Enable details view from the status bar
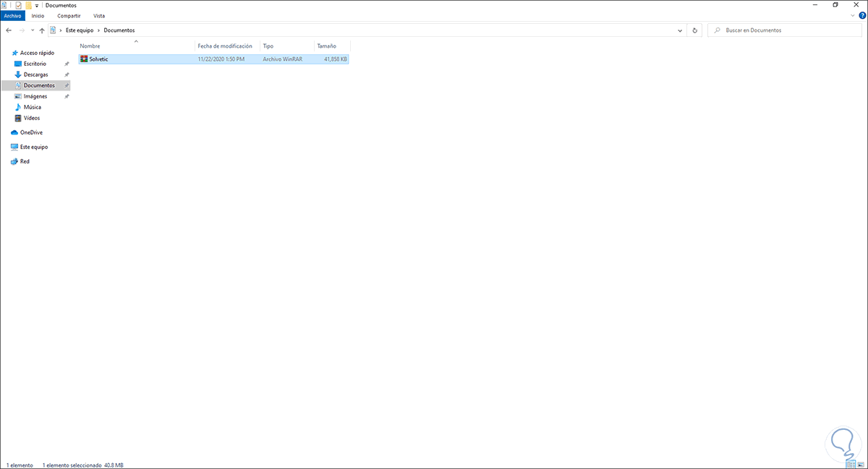 click(x=852, y=464)
